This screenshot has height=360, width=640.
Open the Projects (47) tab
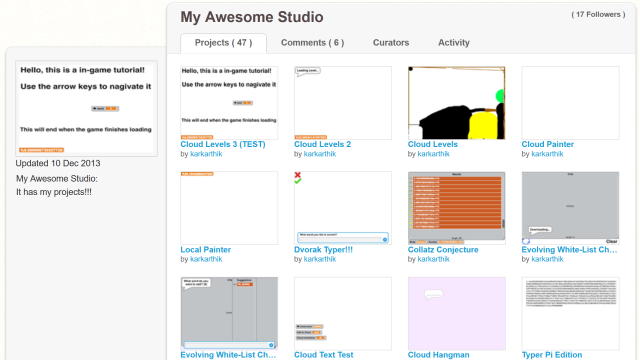coord(223,43)
